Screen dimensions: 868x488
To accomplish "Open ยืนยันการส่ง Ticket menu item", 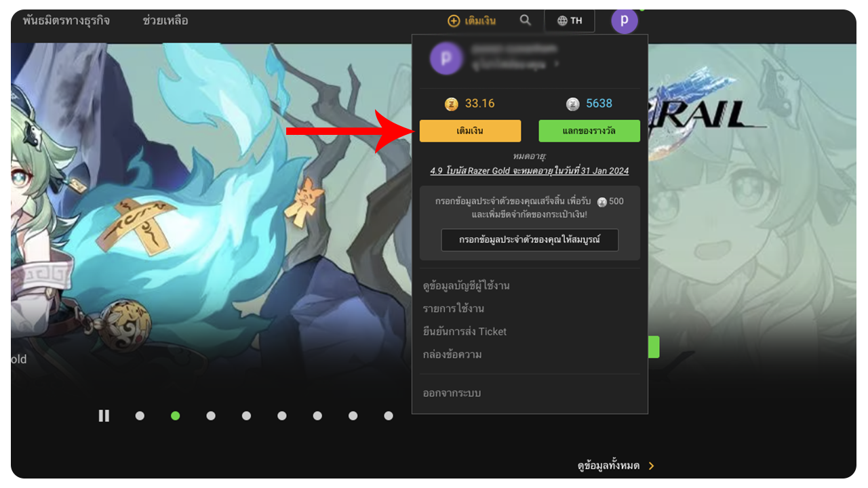I will pyautogui.click(x=465, y=331).
